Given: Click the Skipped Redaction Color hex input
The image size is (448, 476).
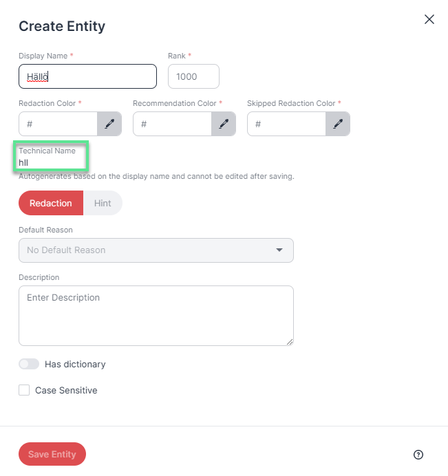Looking at the screenshot, I should click(x=286, y=124).
